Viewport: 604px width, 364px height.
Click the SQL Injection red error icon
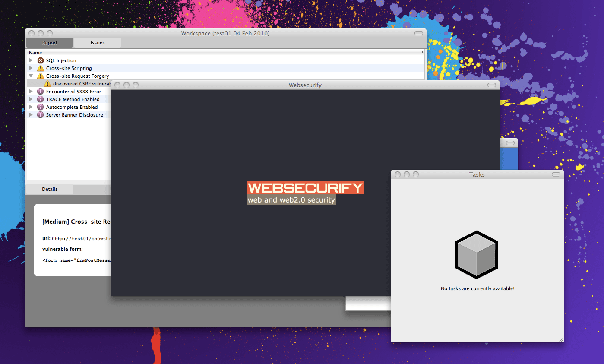[x=41, y=60]
